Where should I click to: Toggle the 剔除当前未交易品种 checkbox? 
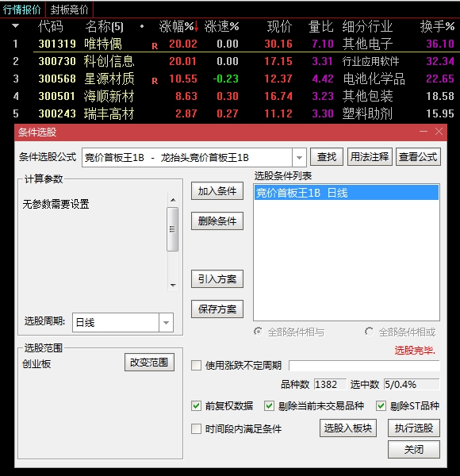click(x=269, y=406)
